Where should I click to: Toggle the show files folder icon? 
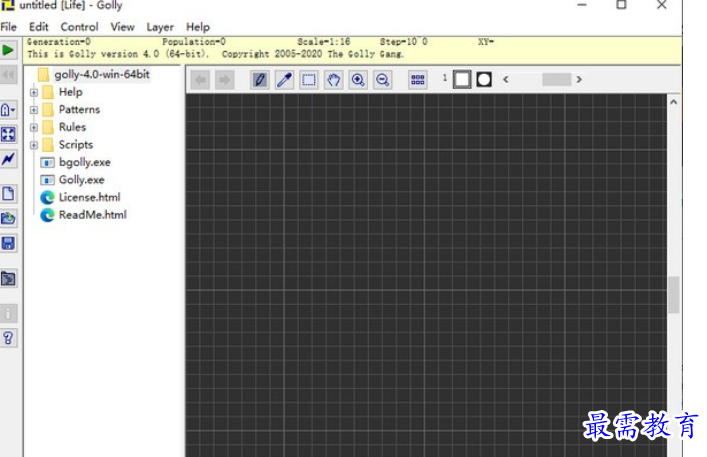point(8,279)
